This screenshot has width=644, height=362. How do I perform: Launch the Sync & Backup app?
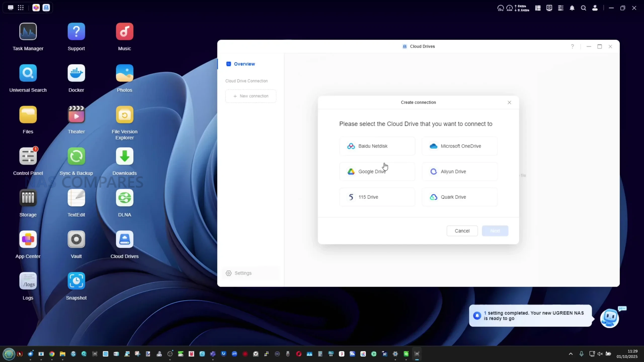(x=76, y=156)
